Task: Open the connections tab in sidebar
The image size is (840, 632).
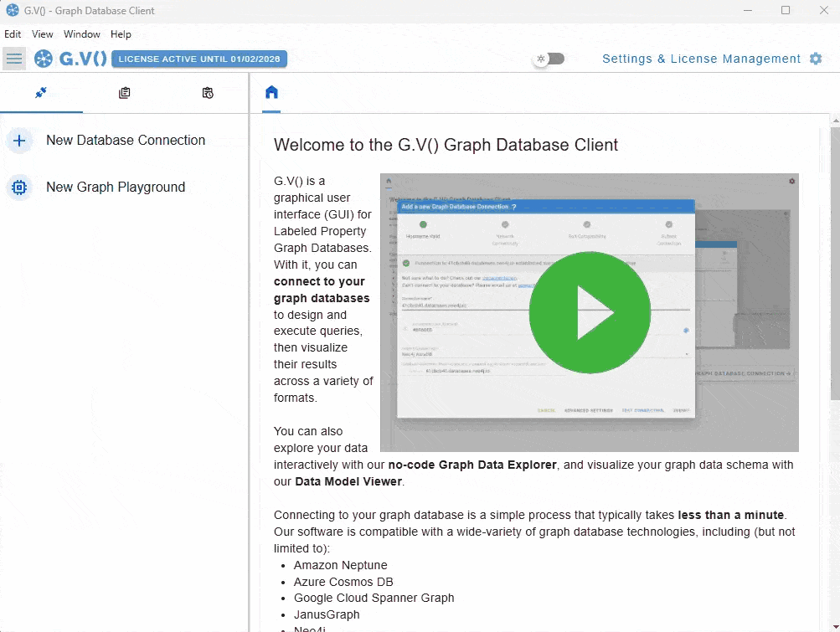Action: pos(41,93)
